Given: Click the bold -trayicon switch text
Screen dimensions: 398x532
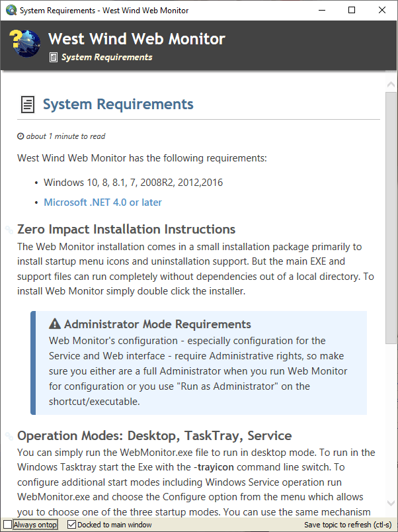Looking at the screenshot, I should pos(214,467).
